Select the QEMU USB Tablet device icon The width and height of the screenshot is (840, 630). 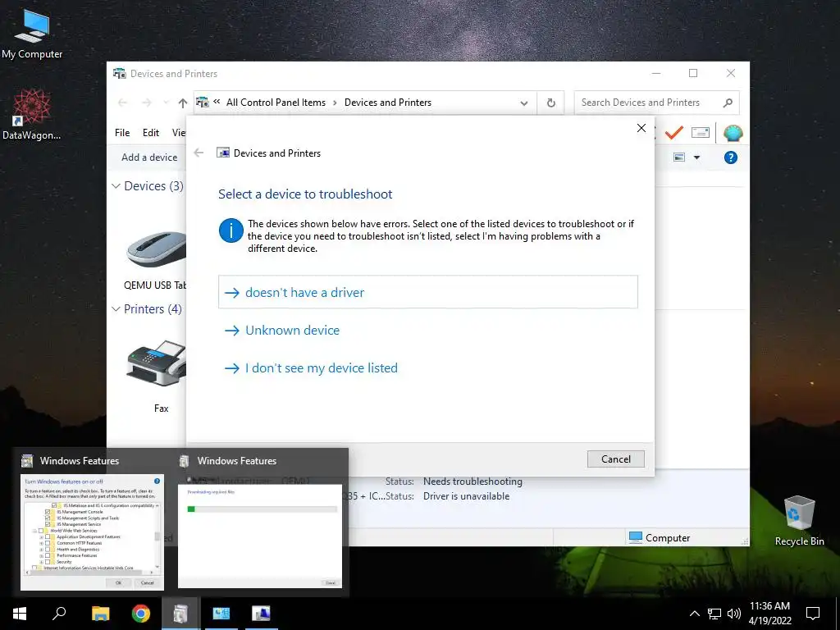pos(156,249)
